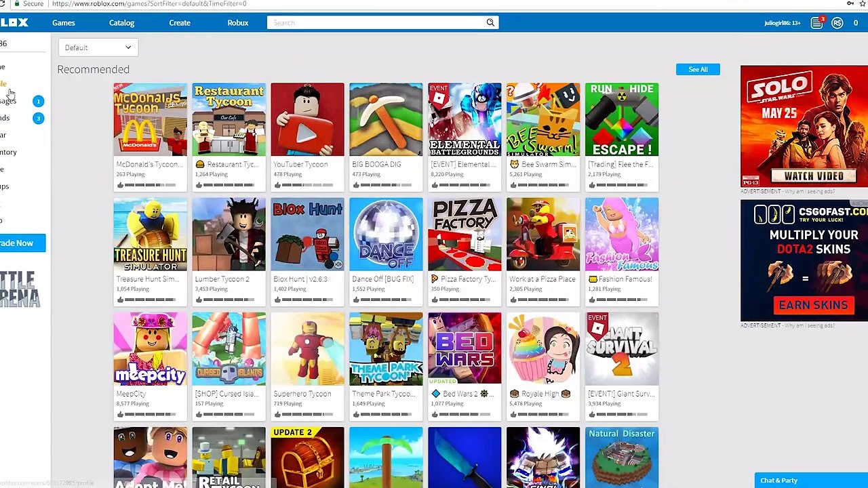Image resolution: width=868 pixels, height=488 pixels.
Task: Open the Blox Hunt game thumbnail
Action: coord(307,234)
